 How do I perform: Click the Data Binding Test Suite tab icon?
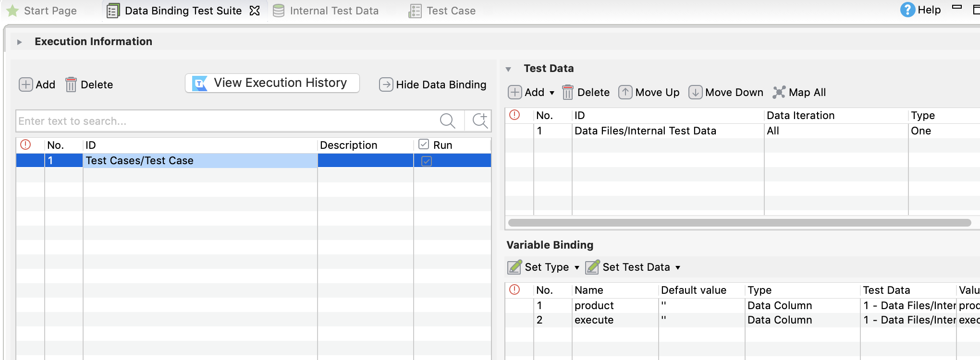[113, 11]
